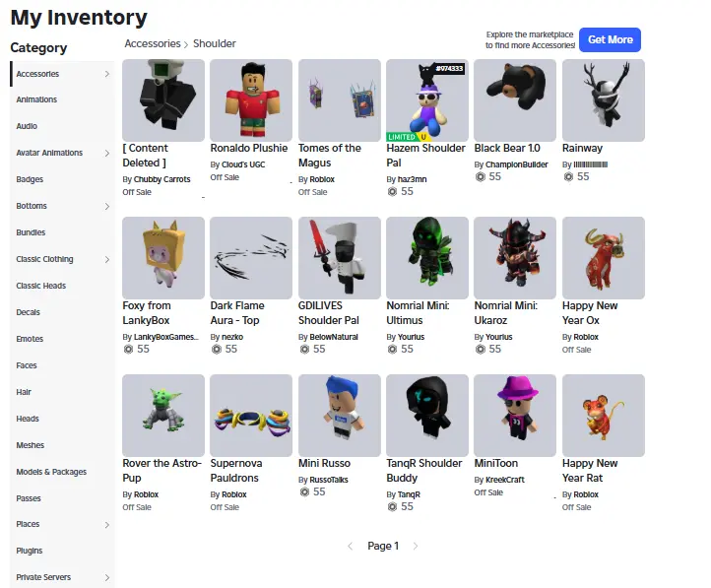
Task: Expand the Classic Clothing category chevron
Action: pyautogui.click(x=107, y=259)
